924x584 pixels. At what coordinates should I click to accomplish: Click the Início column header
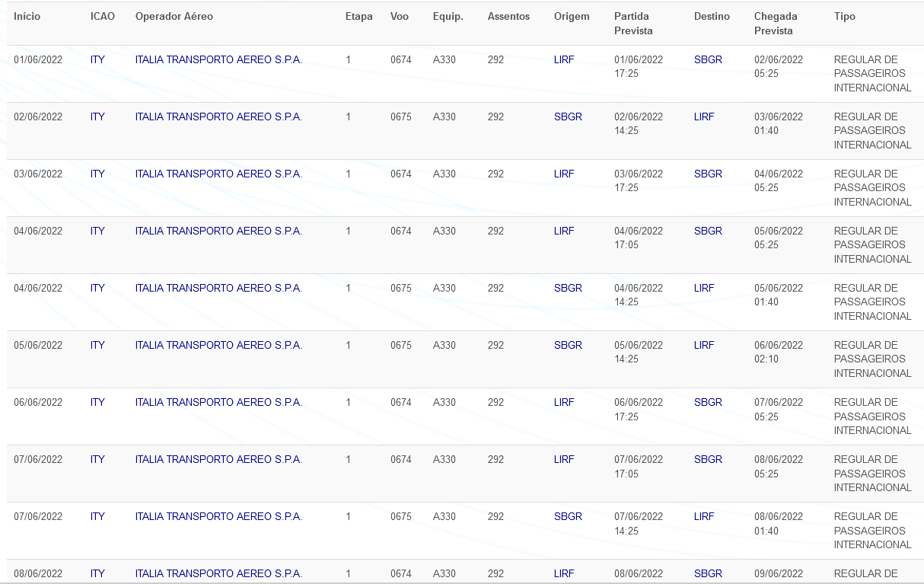coord(27,17)
